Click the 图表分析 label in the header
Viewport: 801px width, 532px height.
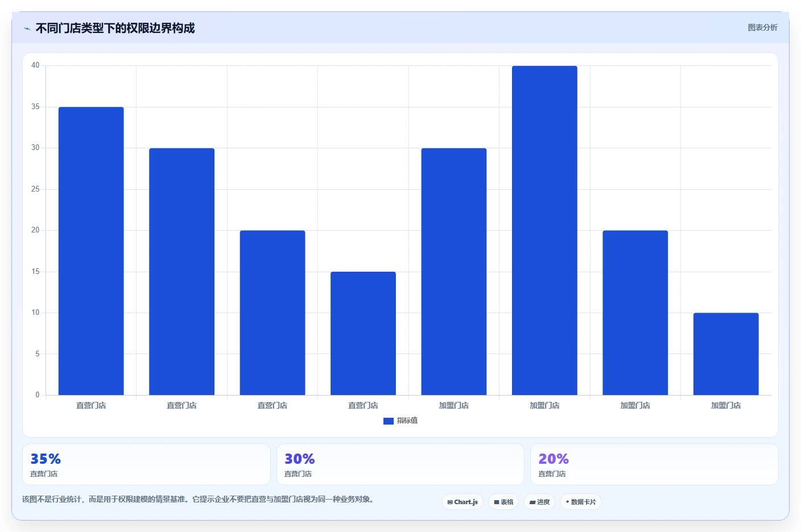(762, 27)
